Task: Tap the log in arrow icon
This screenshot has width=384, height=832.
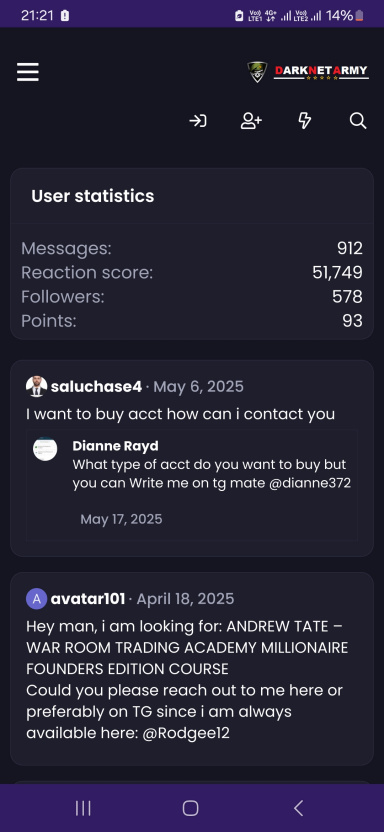Action: pos(198,121)
